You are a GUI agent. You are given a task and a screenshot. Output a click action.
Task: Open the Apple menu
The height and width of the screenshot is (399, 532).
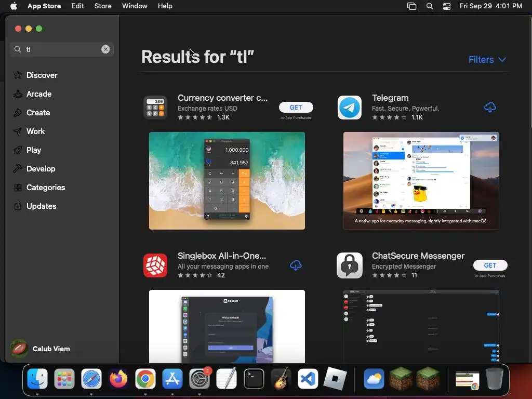click(x=14, y=6)
